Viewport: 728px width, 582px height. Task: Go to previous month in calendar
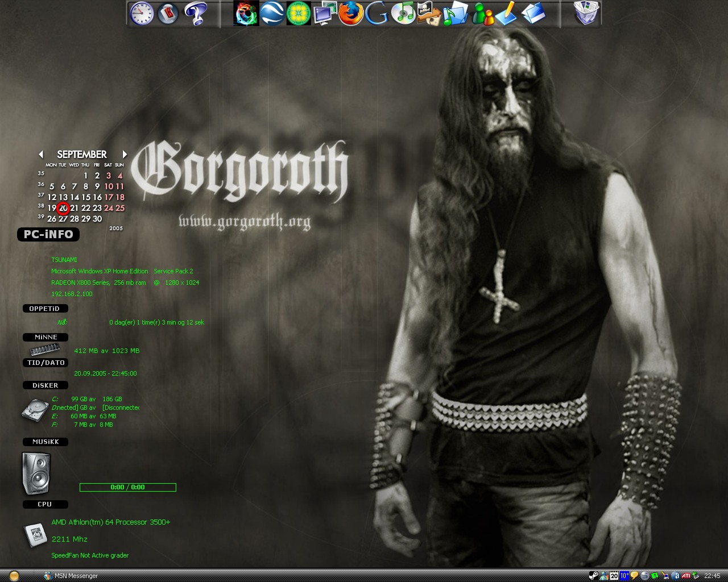[41, 154]
